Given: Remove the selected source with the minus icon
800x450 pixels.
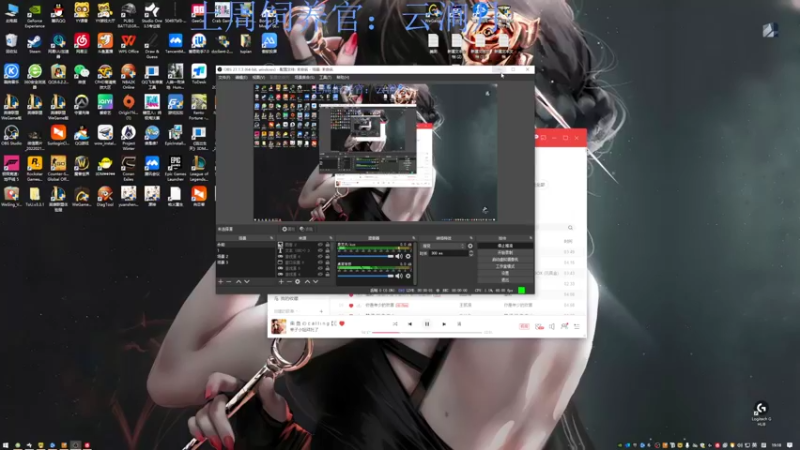Looking at the screenshot, I should [x=289, y=282].
